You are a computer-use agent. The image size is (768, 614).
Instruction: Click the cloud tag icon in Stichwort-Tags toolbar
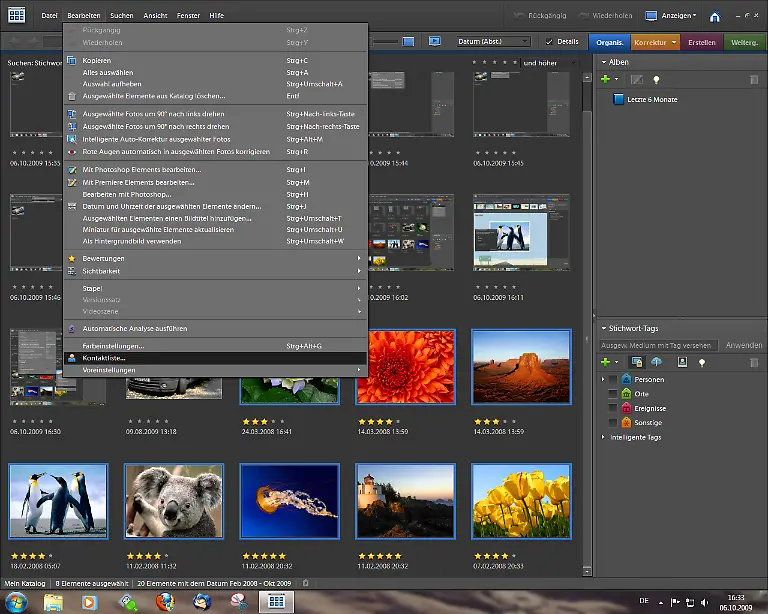pos(657,362)
